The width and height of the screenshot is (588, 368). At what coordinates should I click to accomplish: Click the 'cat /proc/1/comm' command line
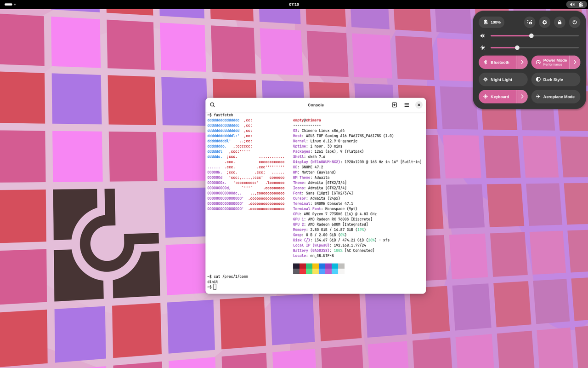[231, 276]
